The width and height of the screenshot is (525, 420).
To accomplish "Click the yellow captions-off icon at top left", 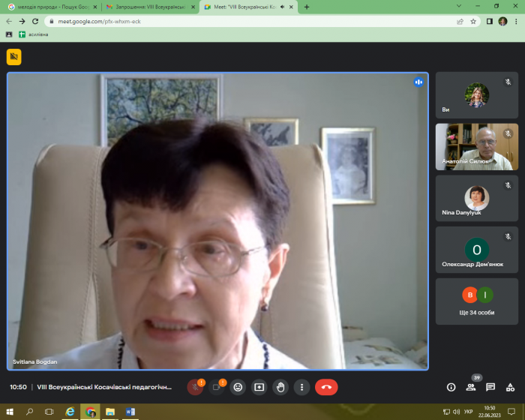I will (14, 57).
